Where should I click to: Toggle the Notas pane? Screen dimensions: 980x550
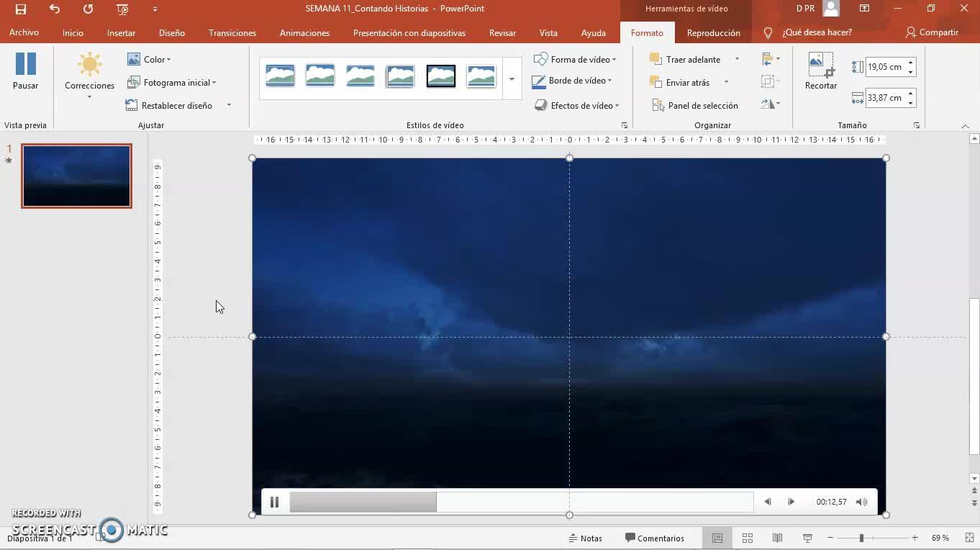[x=585, y=538]
